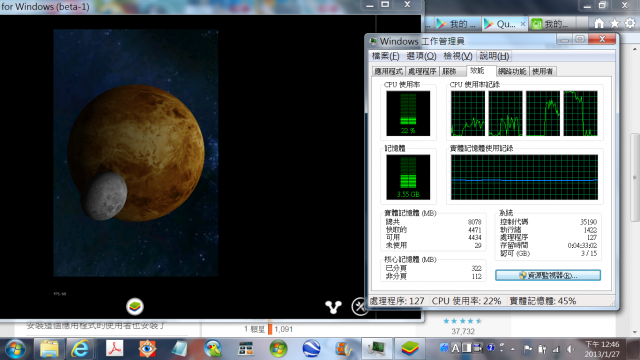Click CPU 使用率: 22% in the status bar
Screen dimensions: 640x360
(x=466, y=301)
